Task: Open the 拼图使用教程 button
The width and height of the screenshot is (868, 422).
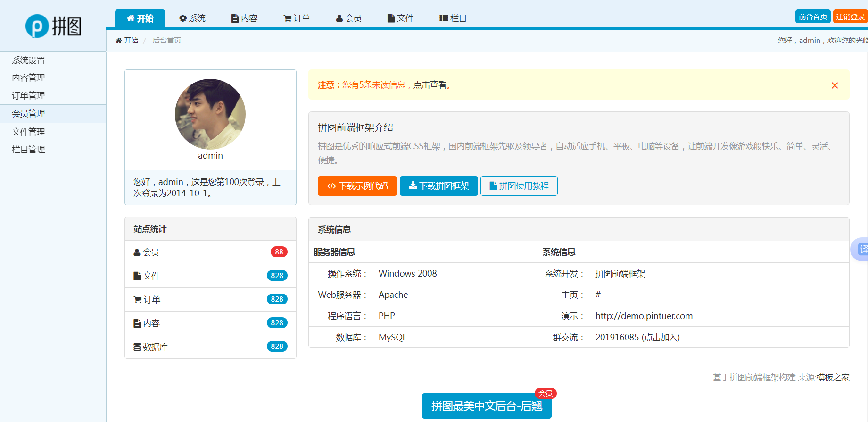Action: (x=519, y=186)
